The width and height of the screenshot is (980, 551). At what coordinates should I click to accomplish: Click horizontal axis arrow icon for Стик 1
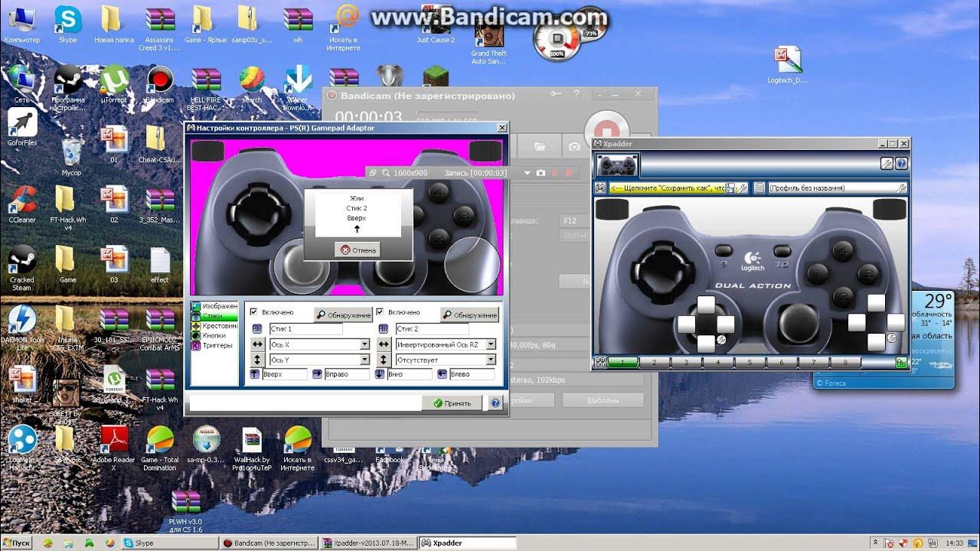coord(256,344)
